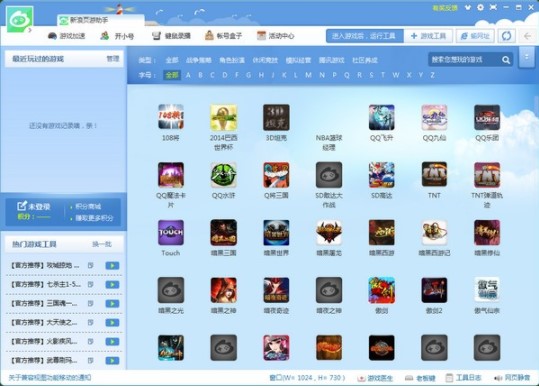539x388 pixels.
Task: Open 工具日志 in the status bar
Action: pos(463,378)
